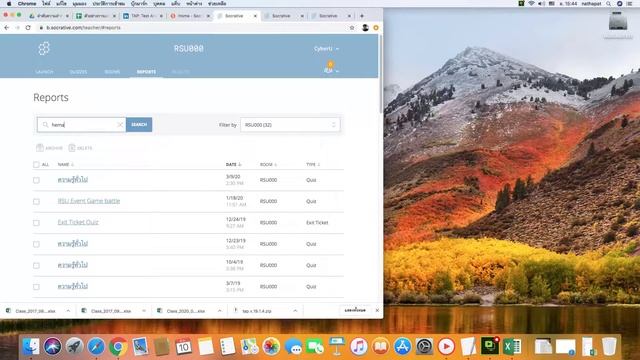Bookmark page with the star icon
640x360 pixels.
tap(352, 28)
